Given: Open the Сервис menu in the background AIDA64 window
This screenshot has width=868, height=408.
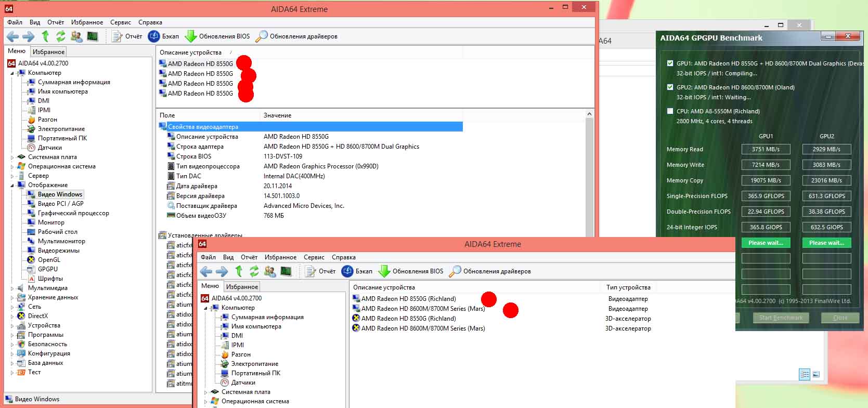Looking at the screenshot, I should tap(121, 22).
